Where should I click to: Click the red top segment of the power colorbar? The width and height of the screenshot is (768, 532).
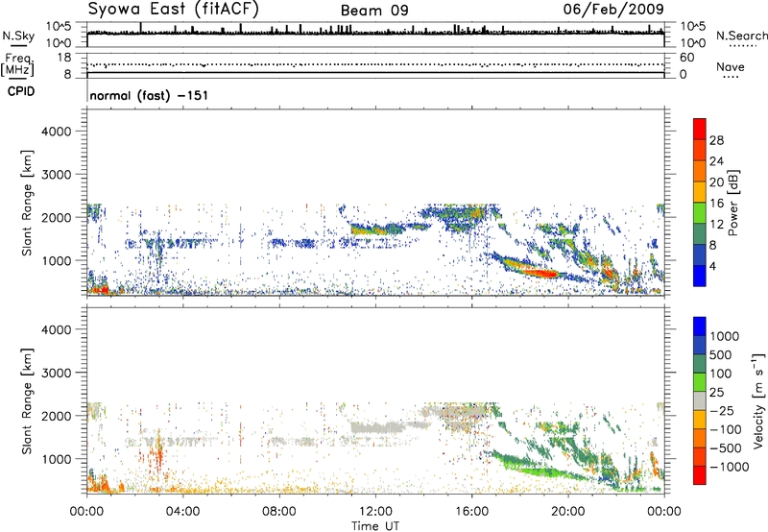coord(700,129)
